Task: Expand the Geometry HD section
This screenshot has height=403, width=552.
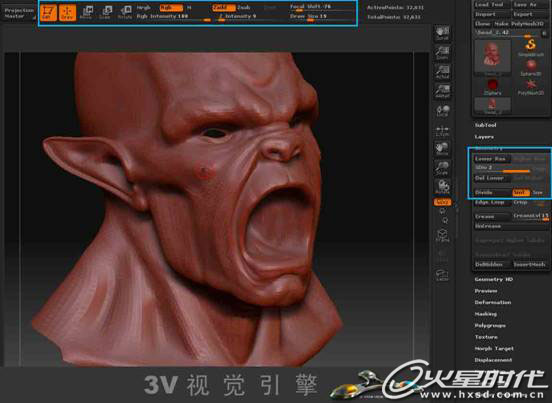Action: point(494,279)
